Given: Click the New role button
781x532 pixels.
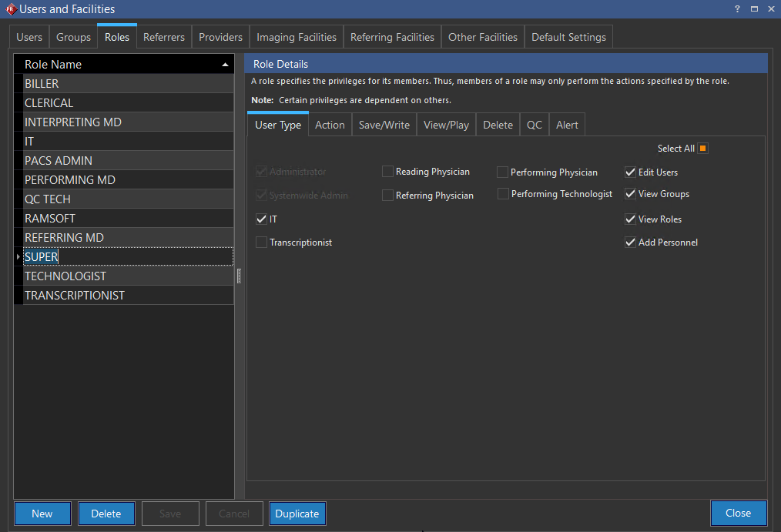Looking at the screenshot, I should (x=42, y=514).
